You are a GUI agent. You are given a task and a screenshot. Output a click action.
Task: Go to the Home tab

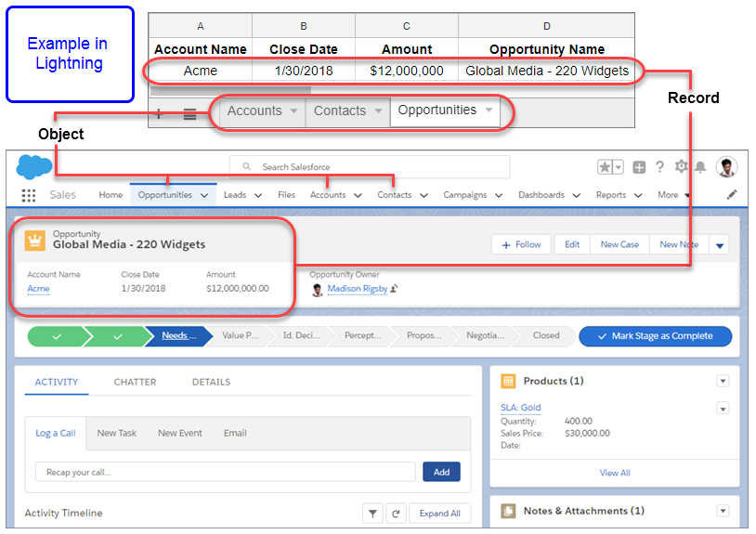[111, 195]
